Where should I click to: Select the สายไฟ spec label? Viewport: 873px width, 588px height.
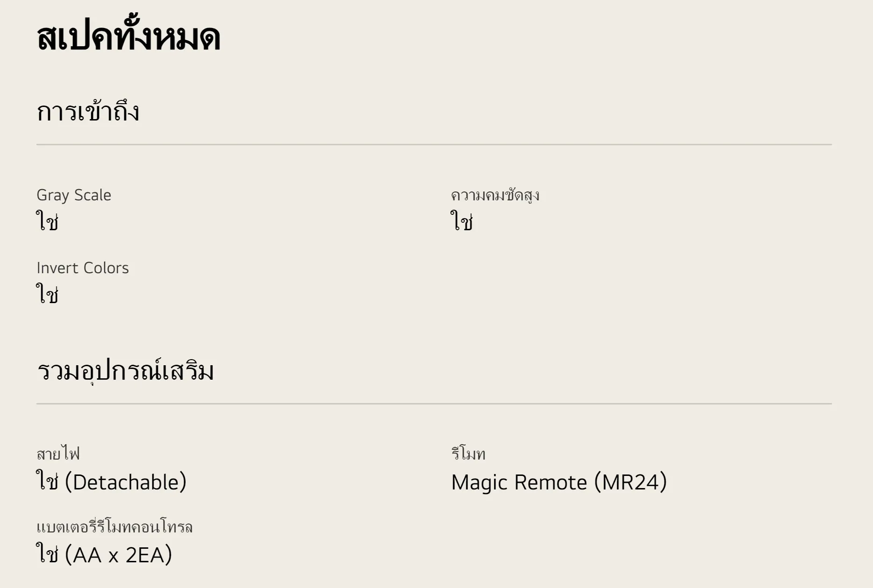click(x=58, y=454)
